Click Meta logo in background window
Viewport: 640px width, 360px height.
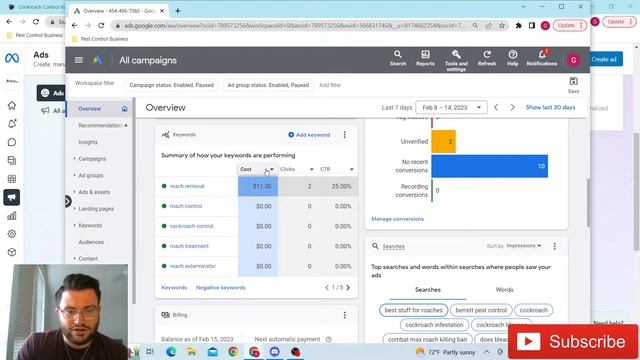pyautogui.click(x=12, y=58)
